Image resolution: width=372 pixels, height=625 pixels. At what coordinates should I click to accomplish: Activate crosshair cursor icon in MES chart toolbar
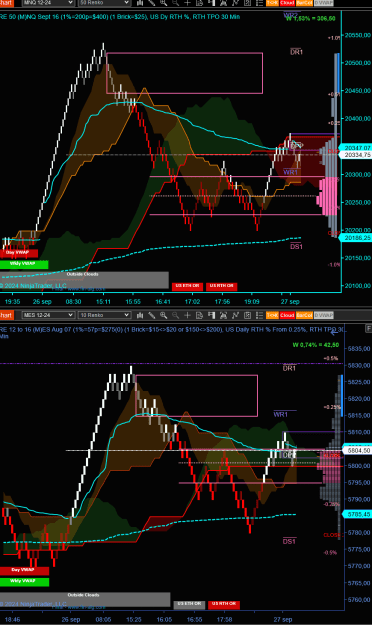point(187,315)
